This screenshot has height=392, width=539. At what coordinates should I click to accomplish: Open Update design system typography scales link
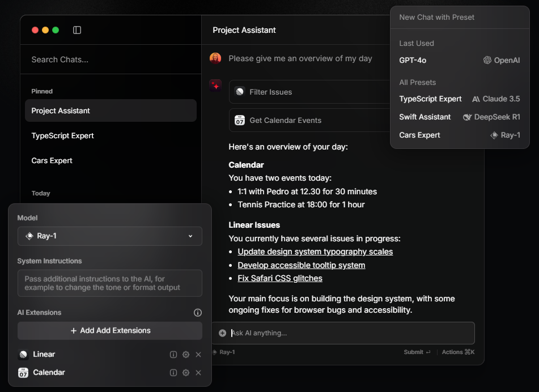315,252
